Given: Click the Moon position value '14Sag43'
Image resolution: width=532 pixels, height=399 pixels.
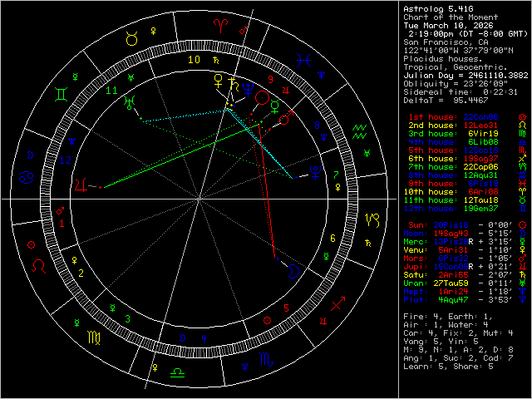Looking at the screenshot, I should (x=451, y=233).
